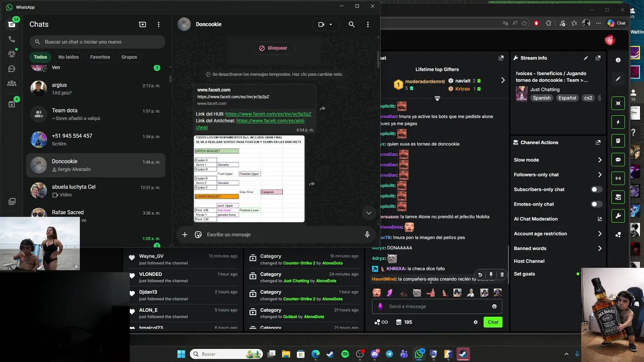Open Twitch chat settings gear

coord(475,322)
